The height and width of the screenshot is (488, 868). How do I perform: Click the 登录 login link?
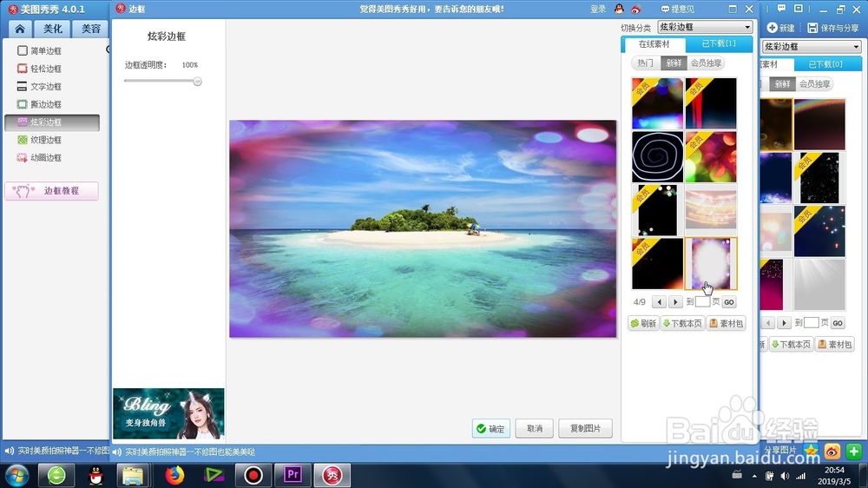click(598, 10)
